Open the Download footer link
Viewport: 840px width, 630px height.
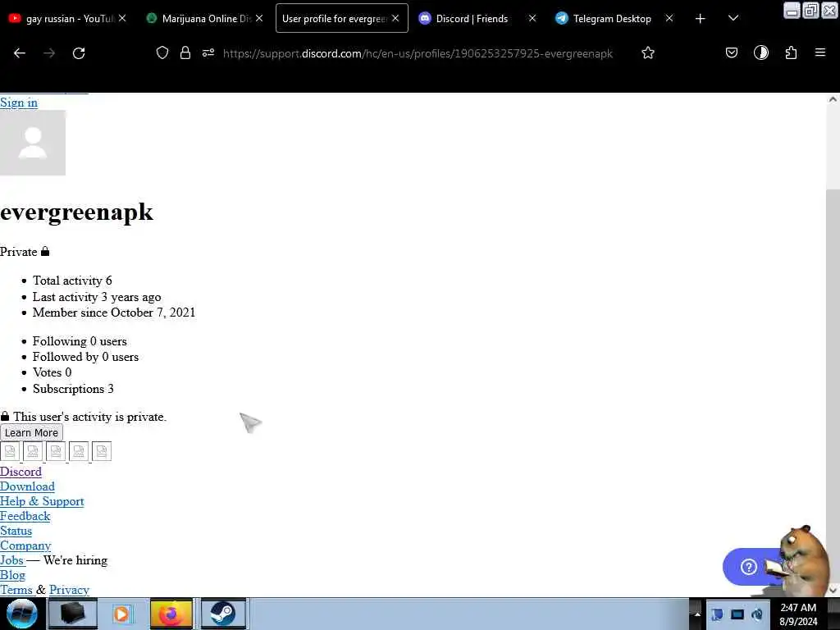point(27,486)
